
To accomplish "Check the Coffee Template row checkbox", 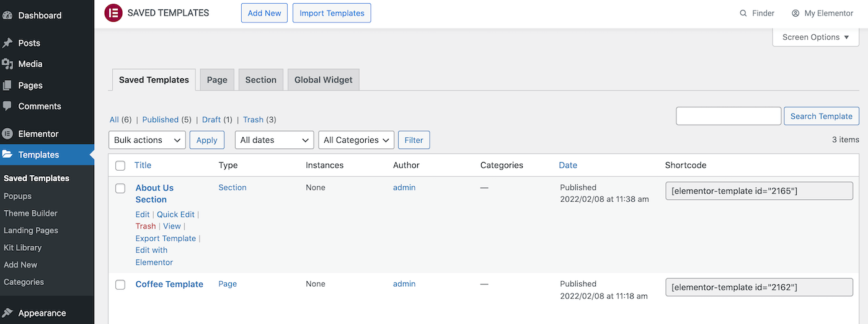I will [120, 284].
